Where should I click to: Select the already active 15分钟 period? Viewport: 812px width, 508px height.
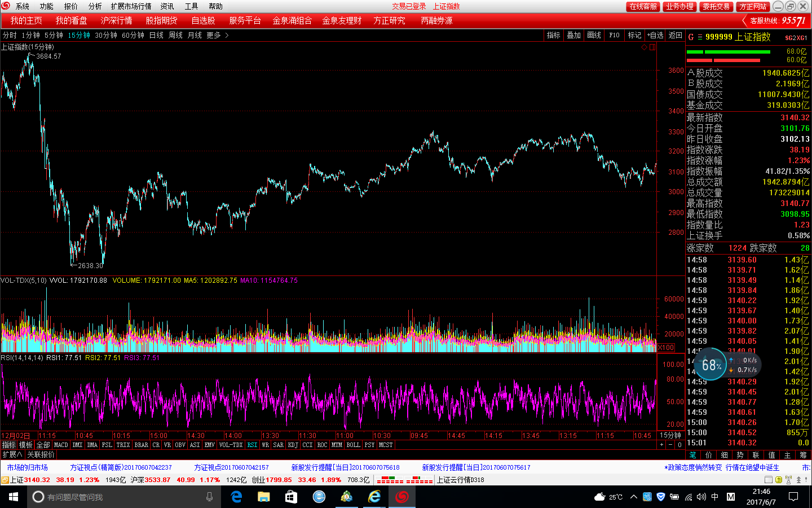click(79, 35)
